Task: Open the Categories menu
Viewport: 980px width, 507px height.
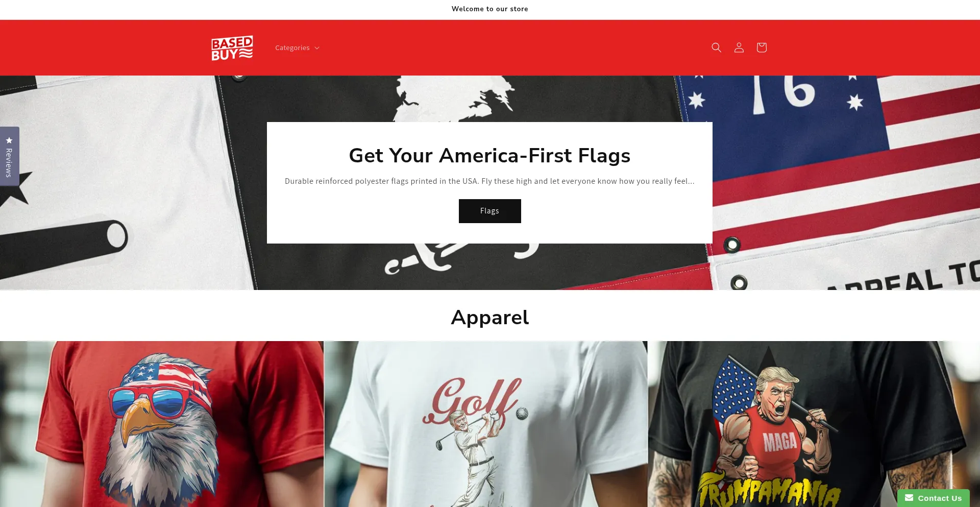Action: (297, 48)
